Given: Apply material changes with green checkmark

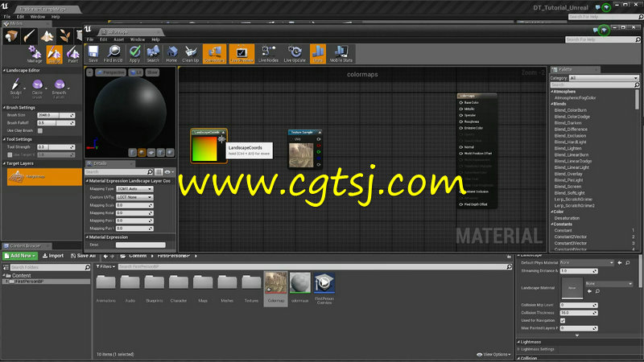Looking at the screenshot, I should point(134,54).
